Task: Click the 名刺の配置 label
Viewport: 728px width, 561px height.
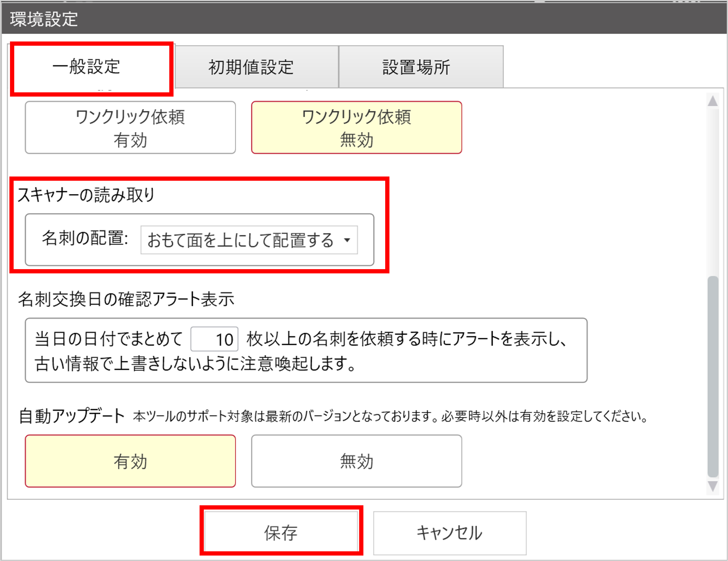Action: [x=85, y=238]
